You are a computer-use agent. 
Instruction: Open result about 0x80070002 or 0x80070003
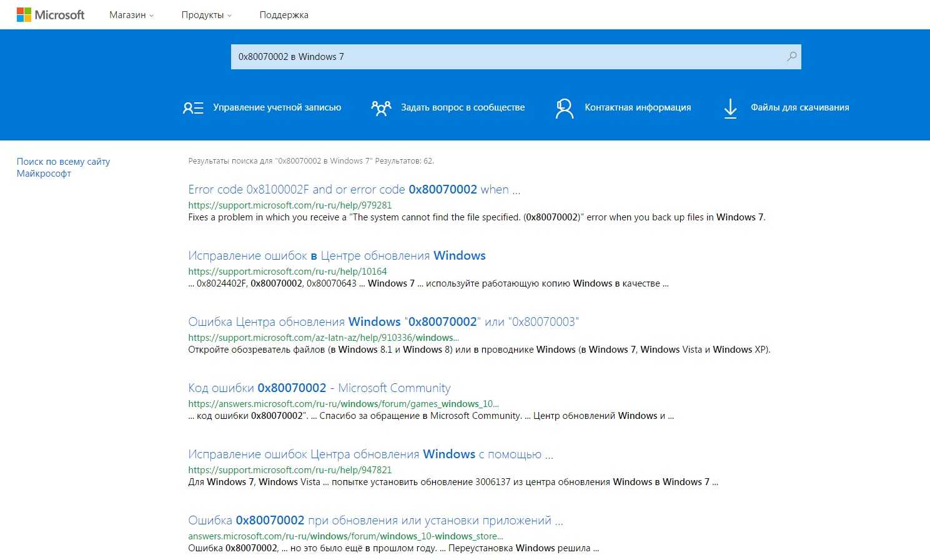click(x=383, y=322)
